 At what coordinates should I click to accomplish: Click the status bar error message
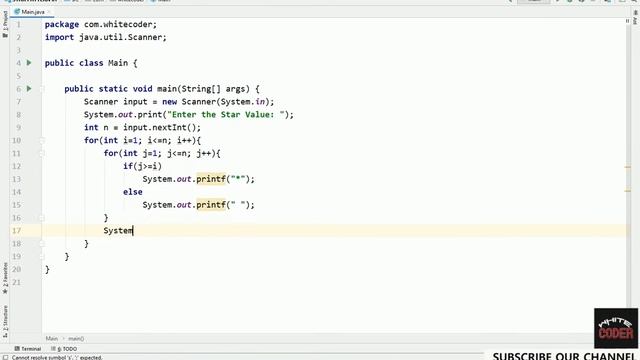57,357
